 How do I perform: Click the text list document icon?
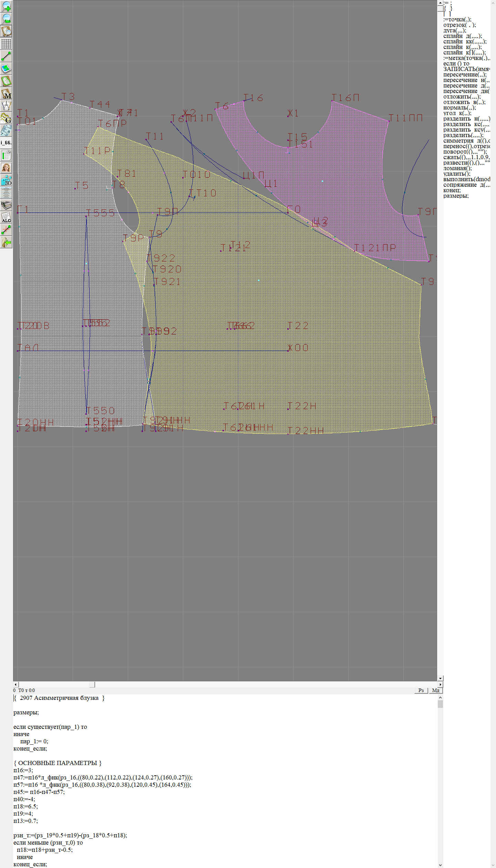pyautogui.click(x=6, y=192)
